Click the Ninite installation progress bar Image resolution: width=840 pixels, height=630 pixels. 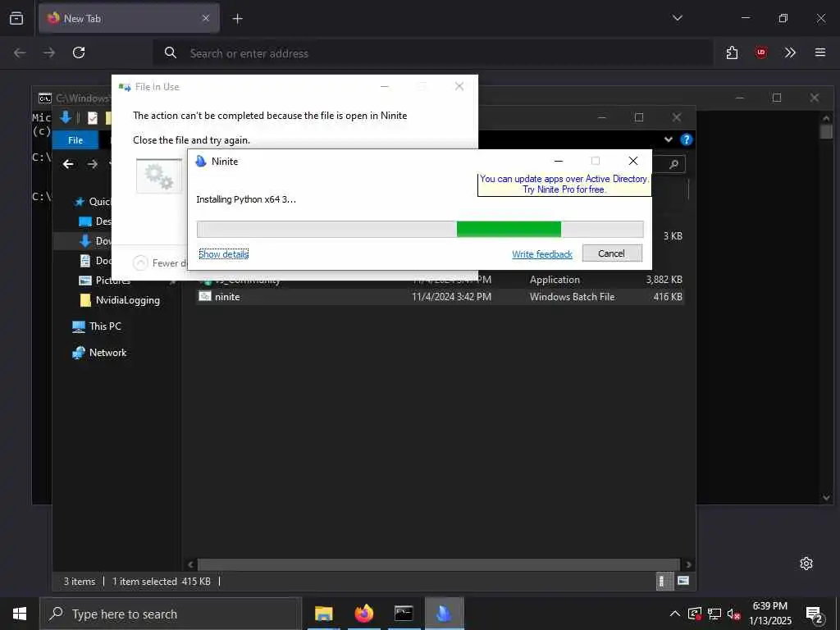(420, 229)
